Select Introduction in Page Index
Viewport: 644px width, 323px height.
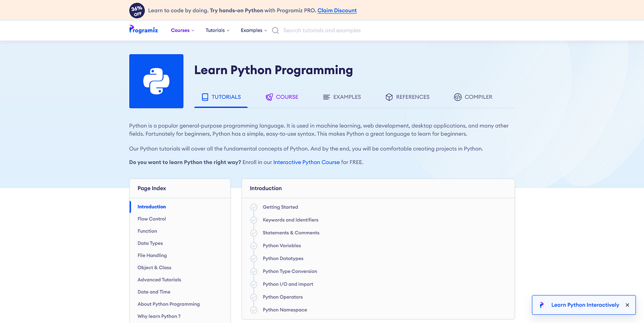click(151, 207)
